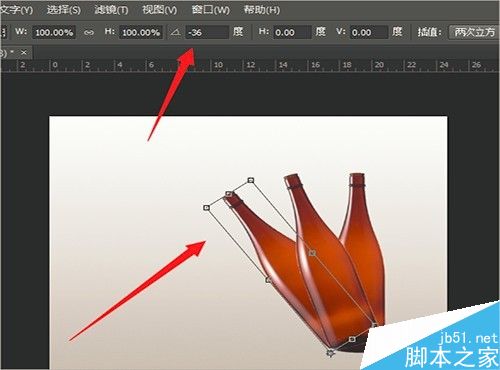Toggle the maintain aspect ratio link icon

click(89, 33)
